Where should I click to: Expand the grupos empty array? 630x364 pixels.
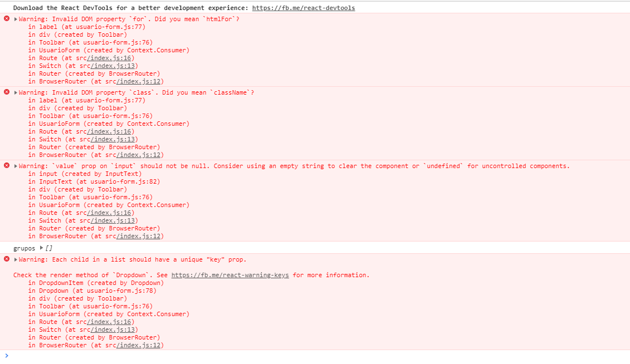pos(41,248)
